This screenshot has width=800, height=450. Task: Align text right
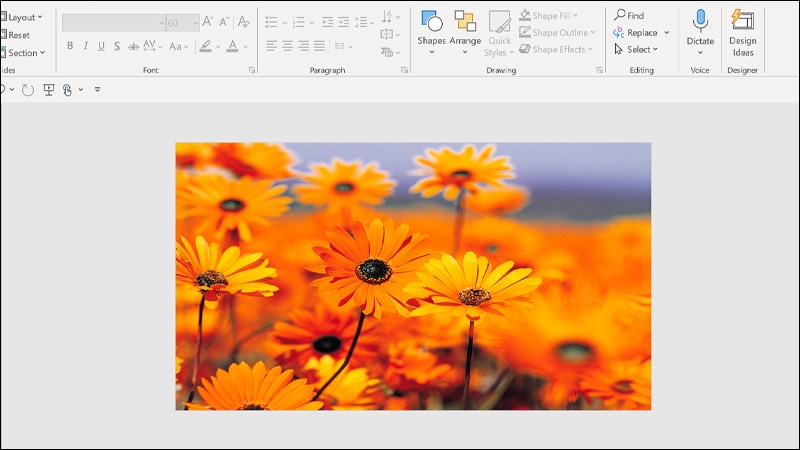(x=304, y=46)
